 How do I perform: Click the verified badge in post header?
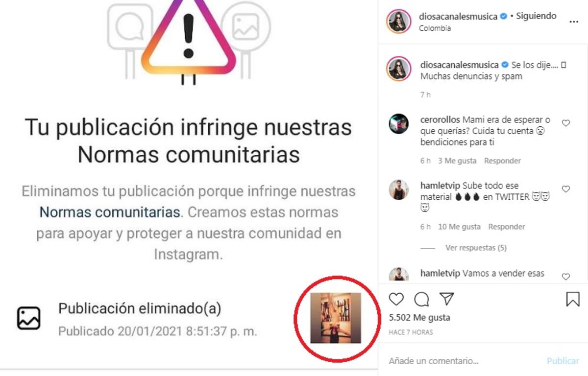click(x=503, y=16)
